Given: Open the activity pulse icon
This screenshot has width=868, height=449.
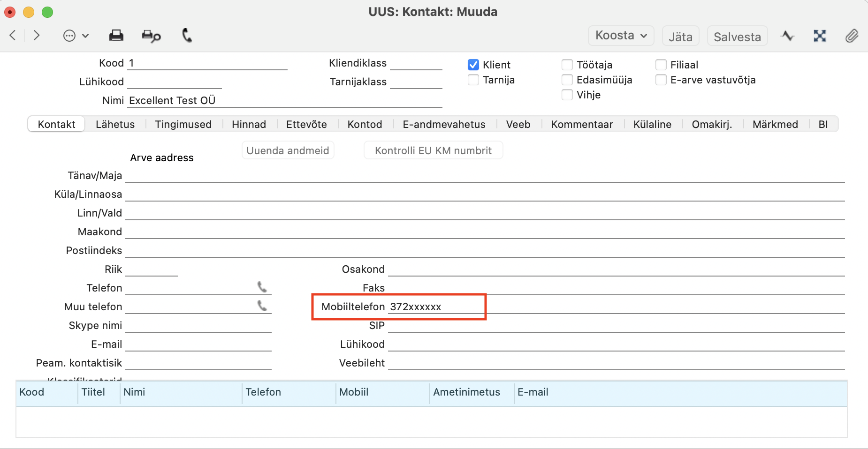Looking at the screenshot, I should [788, 36].
